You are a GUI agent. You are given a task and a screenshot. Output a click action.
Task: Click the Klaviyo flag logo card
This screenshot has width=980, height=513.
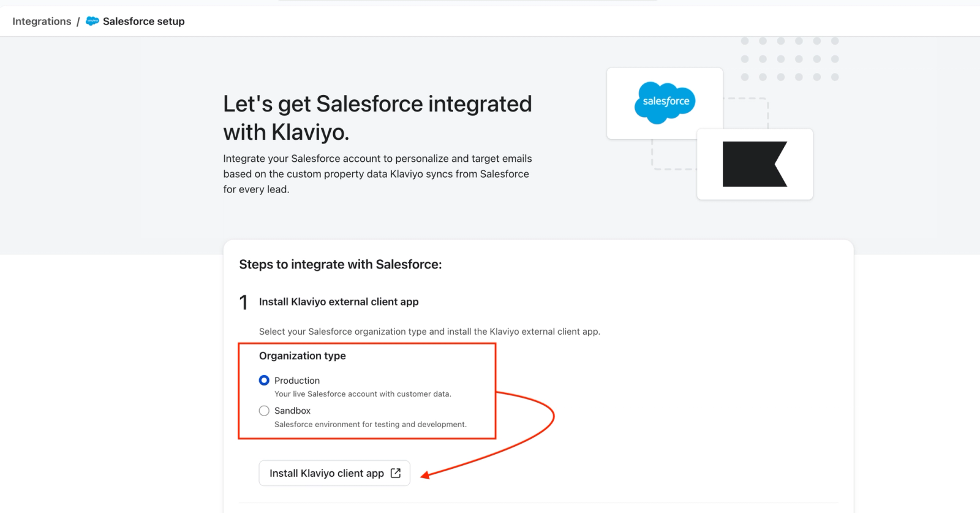(755, 164)
